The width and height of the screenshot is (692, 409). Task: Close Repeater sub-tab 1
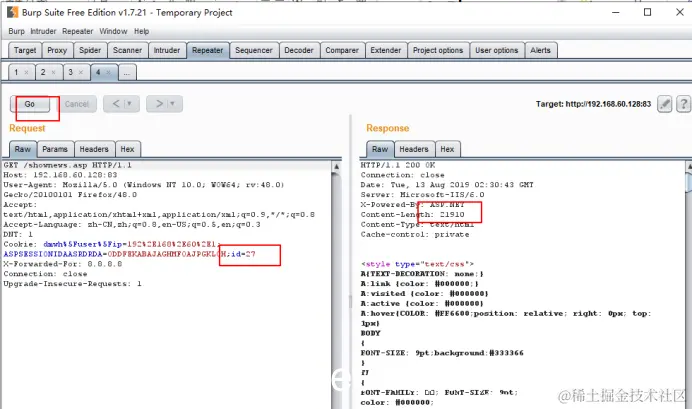point(26,72)
